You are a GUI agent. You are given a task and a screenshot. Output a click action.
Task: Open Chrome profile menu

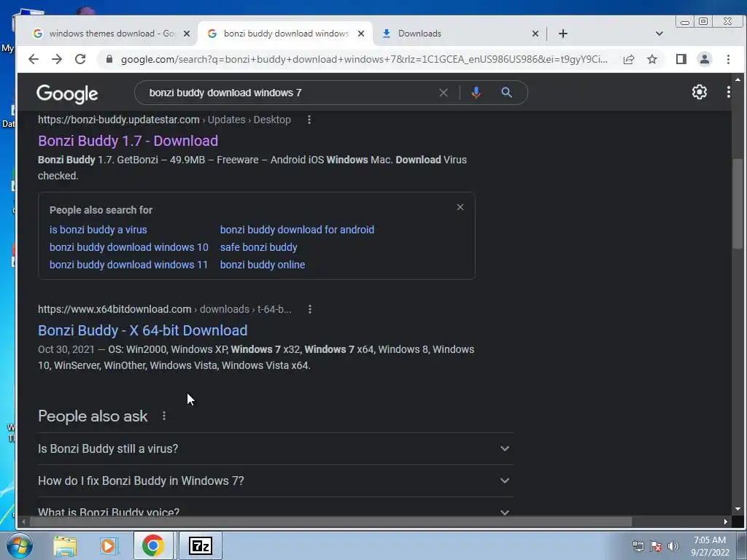[704, 59]
